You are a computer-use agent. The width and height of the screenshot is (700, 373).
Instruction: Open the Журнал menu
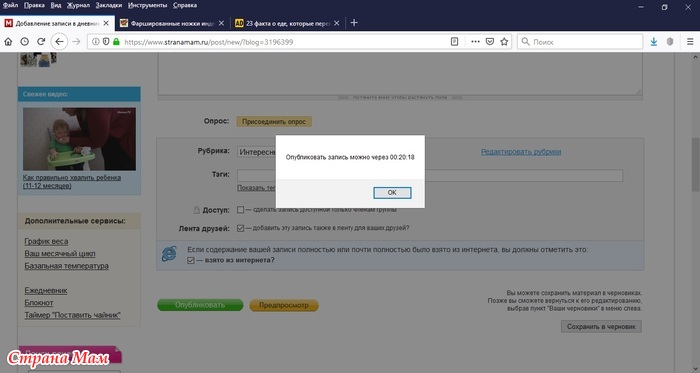(78, 5)
